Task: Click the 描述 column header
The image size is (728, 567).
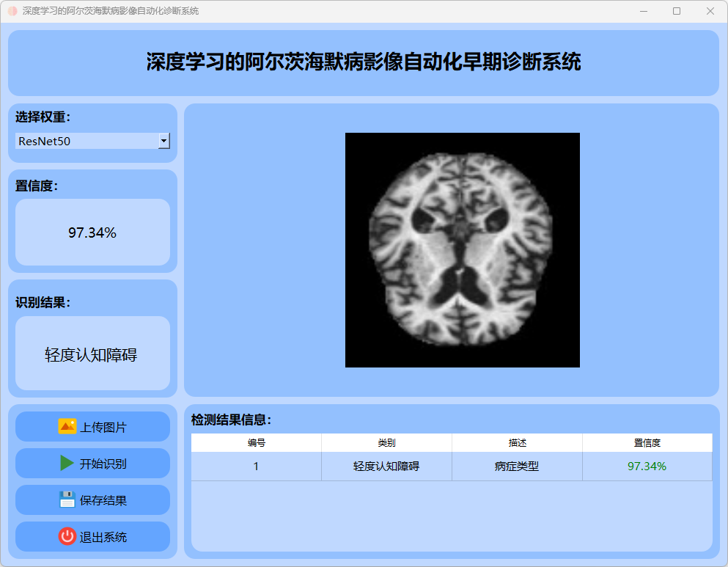Action: click(x=517, y=442)
